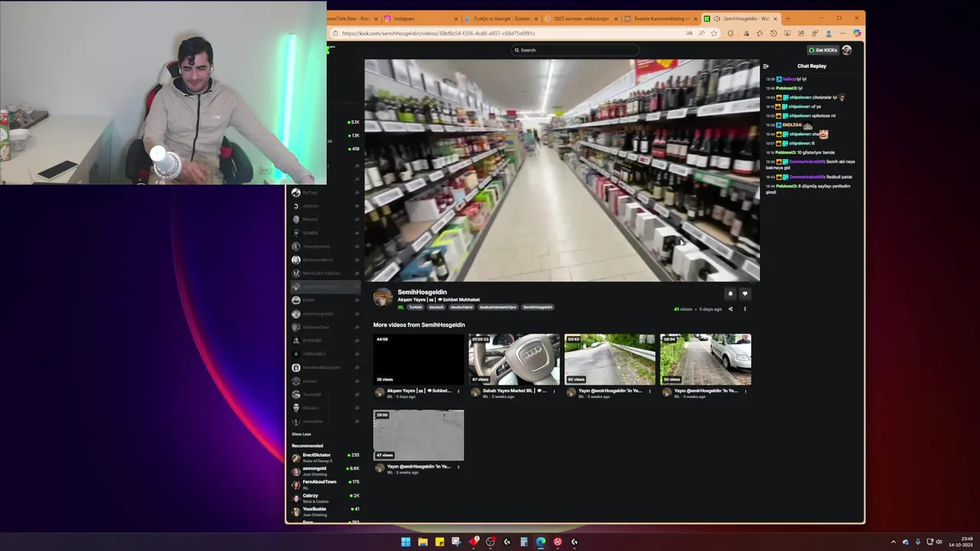The width and height of the screenshot is (980, 551).
Task: Open SemihHosgeldin channel avatar below the video
Action: coord(383,298)
